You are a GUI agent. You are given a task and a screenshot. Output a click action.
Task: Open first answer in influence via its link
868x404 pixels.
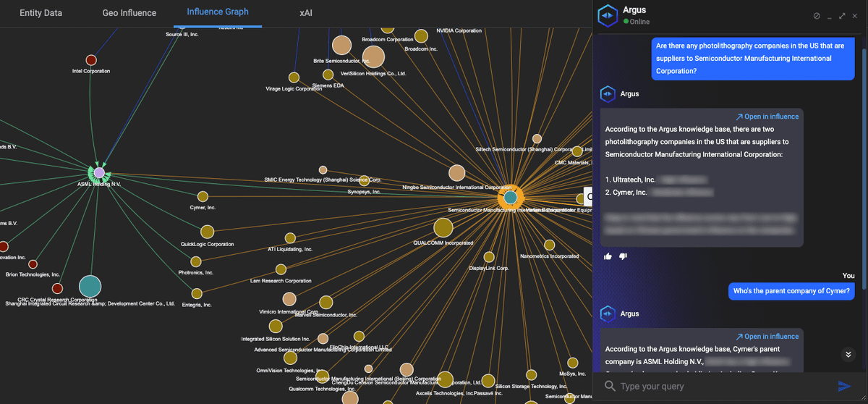[x=767, y=117]
